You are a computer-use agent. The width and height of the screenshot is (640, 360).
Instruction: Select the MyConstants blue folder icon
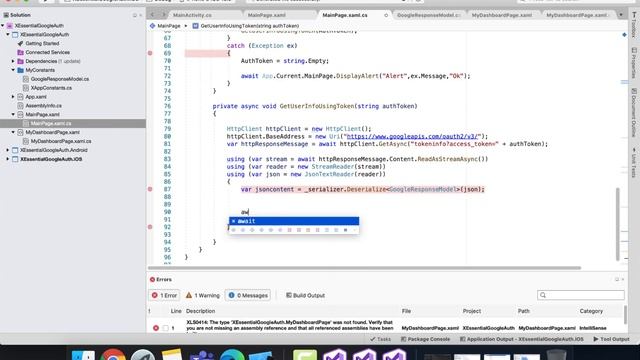[20, 70]
